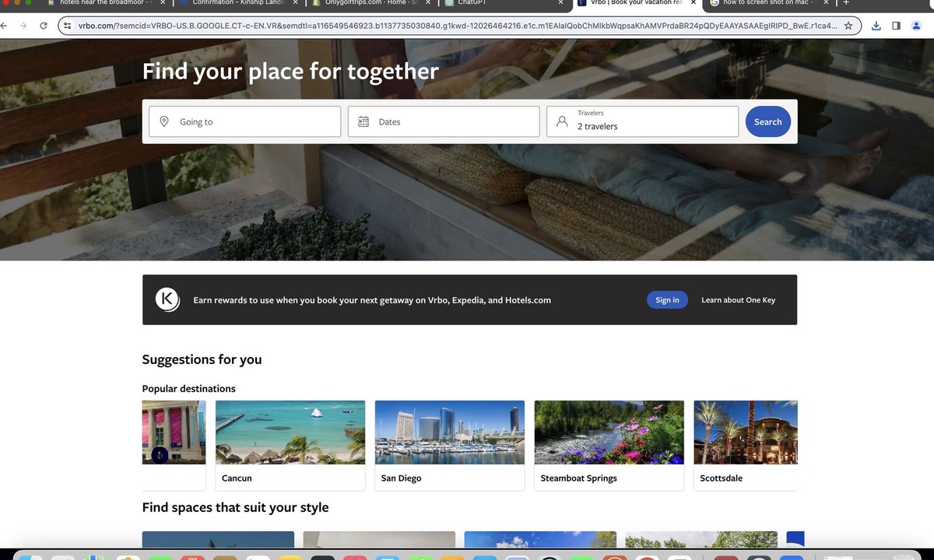Toggle the browser side panel icon
This screenshot has width=934, height=560.
896,26
